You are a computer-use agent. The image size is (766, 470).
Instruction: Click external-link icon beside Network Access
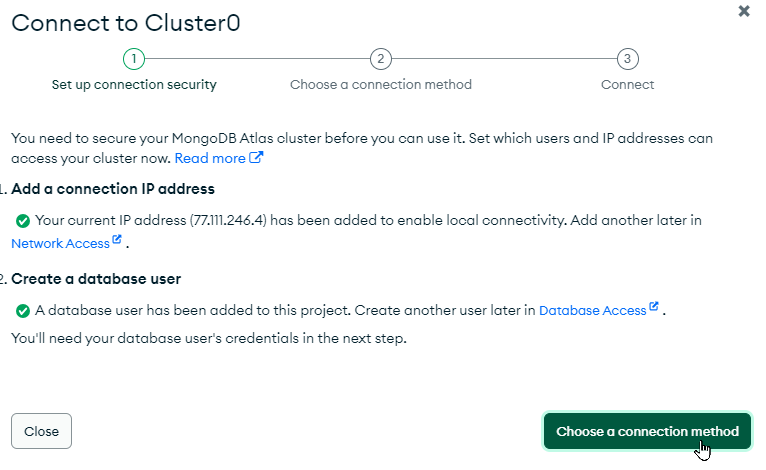[x=117, y=239]
